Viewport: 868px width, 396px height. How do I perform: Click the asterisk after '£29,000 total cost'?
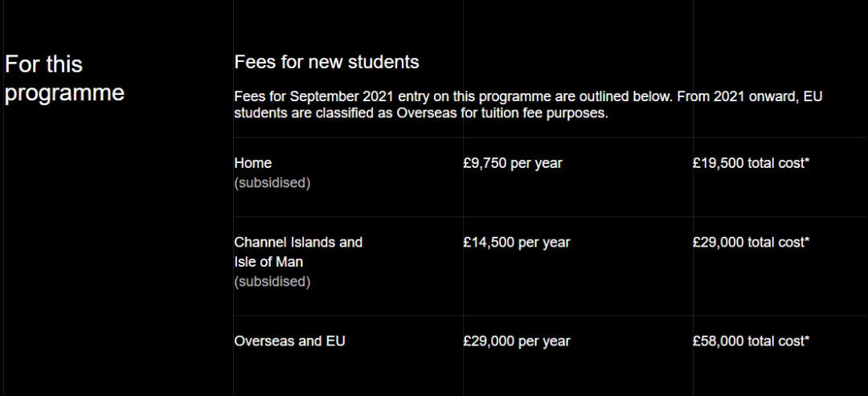[x=806, y=240]
